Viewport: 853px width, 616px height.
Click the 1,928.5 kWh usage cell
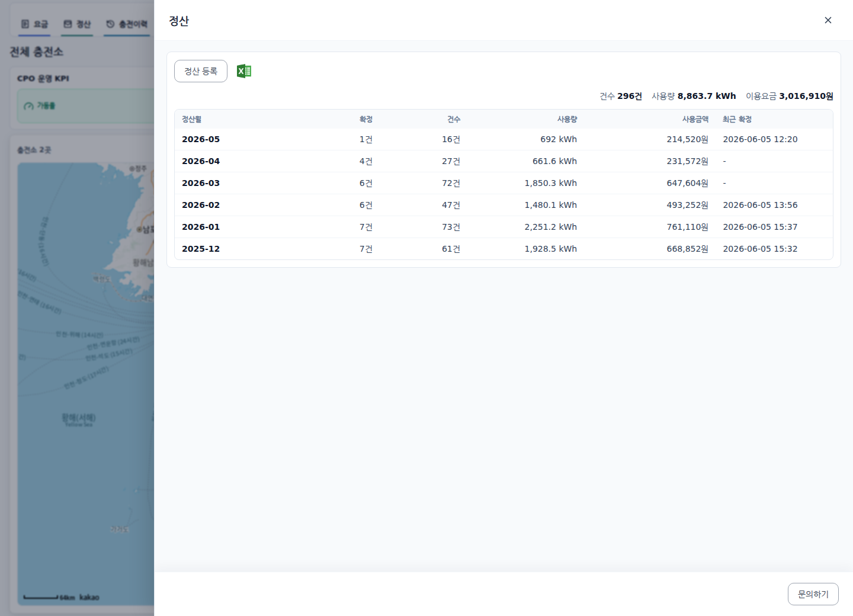point(551,249)
